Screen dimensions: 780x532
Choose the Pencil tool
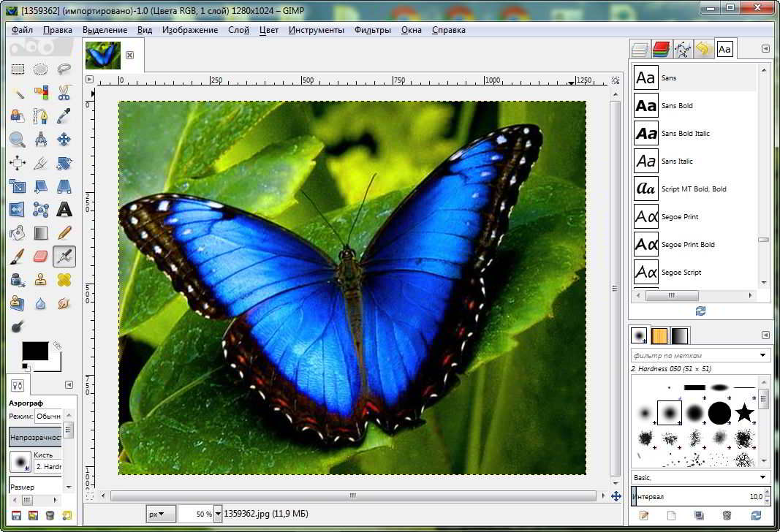point(64,233)
